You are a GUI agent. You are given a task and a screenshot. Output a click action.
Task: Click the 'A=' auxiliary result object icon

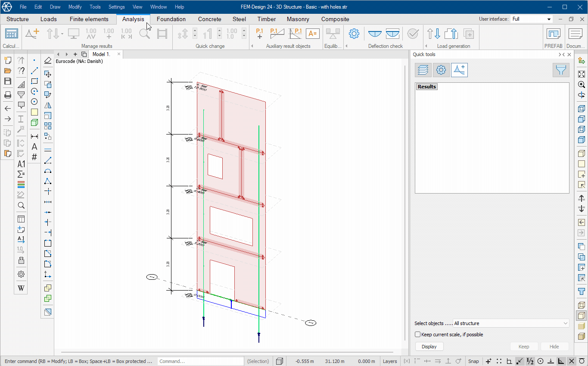click(x=313, y=34)
